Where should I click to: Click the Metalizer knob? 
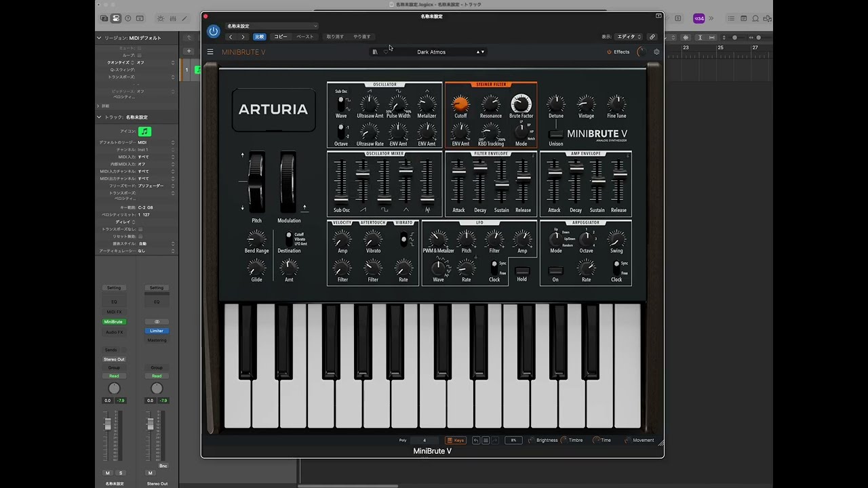427,104
